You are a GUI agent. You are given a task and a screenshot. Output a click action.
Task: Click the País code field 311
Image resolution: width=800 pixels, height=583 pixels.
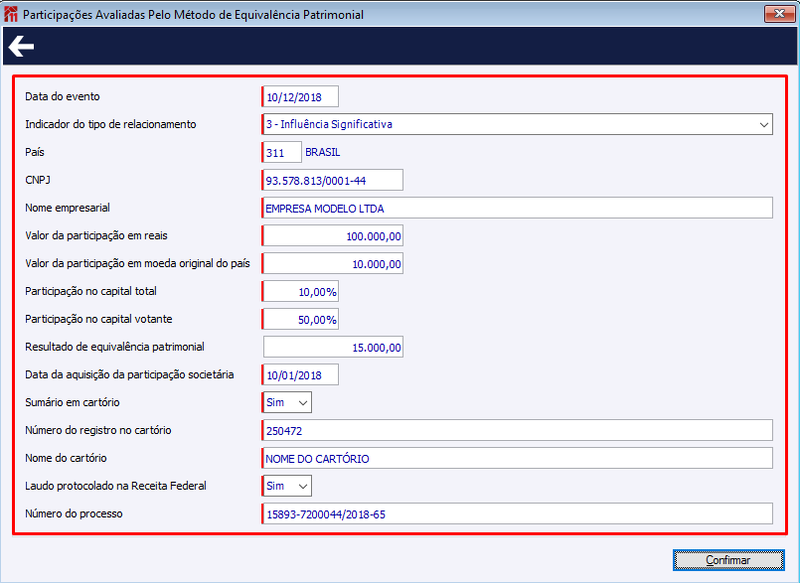[282, 153]
